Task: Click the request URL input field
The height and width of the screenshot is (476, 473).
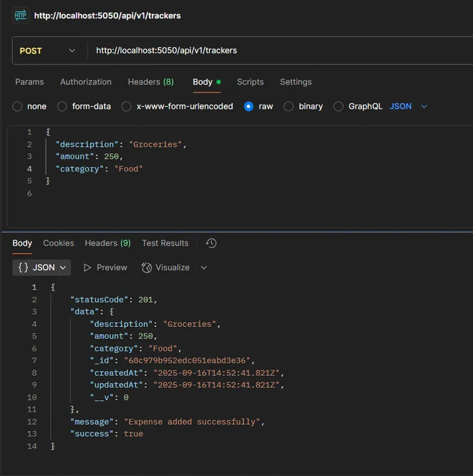Action: pos(280,50)
